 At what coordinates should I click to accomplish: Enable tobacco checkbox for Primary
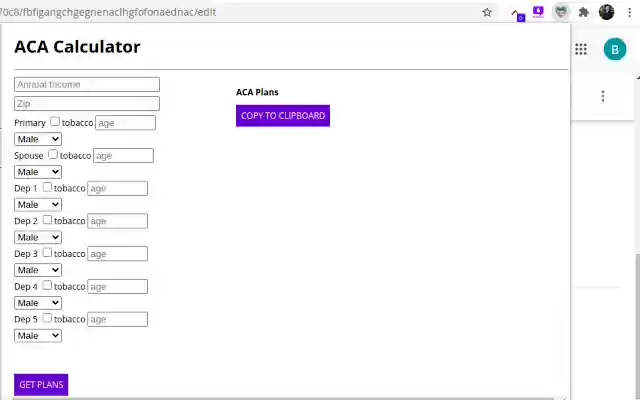[55, 121]
